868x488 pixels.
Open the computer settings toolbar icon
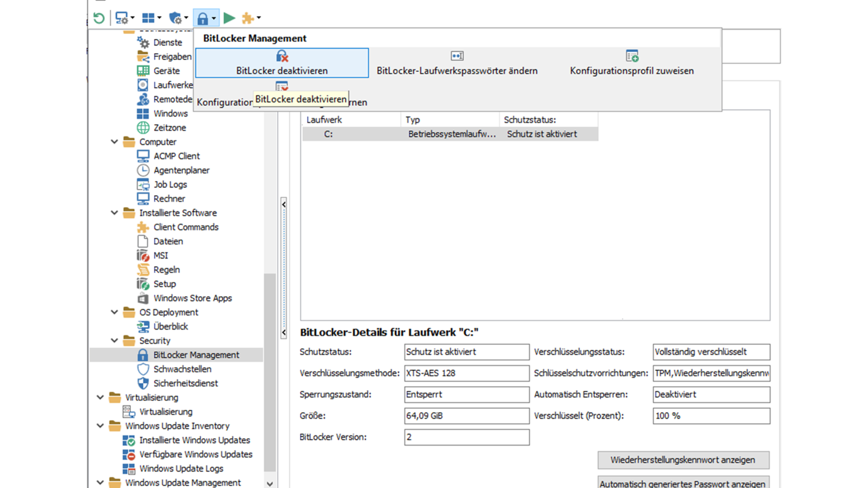121,18
